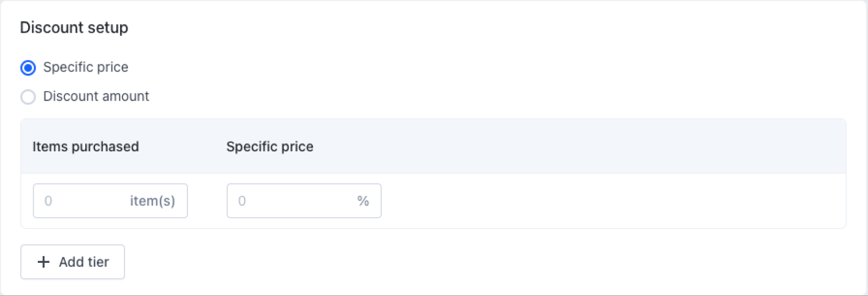Click the Discount setup heading
868x296 pixels.
tap(74, 28)
